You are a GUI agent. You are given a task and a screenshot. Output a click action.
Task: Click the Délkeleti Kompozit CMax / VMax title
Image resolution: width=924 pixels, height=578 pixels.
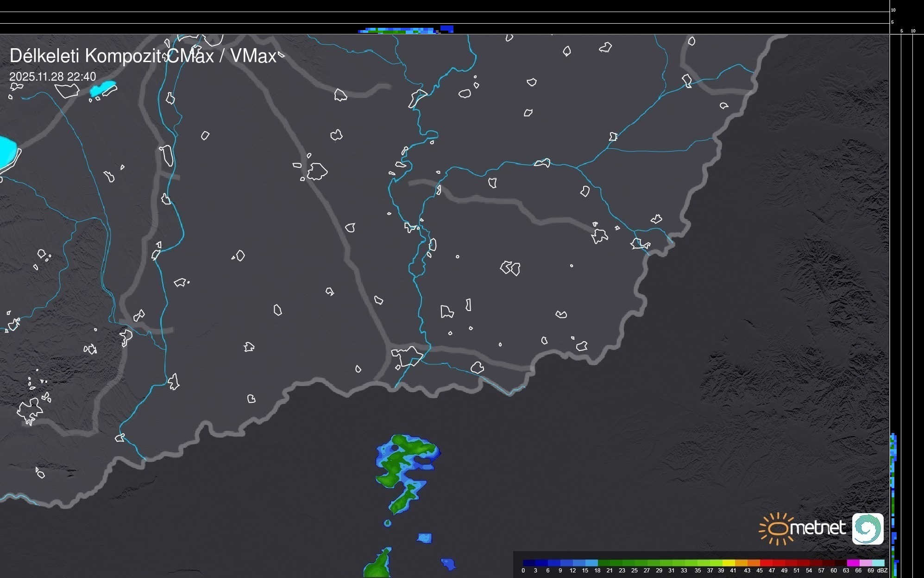pos(143,56)
